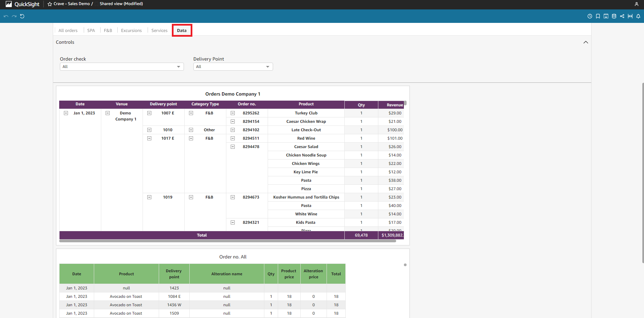Reset the dashboard view
The image size is (644, 318).
[x=22, y=16]
